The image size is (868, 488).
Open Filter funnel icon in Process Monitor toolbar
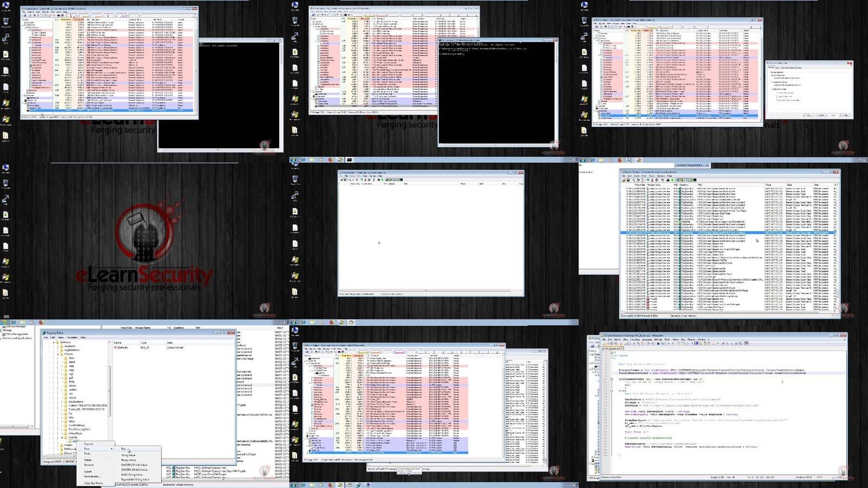pos(648,180)
